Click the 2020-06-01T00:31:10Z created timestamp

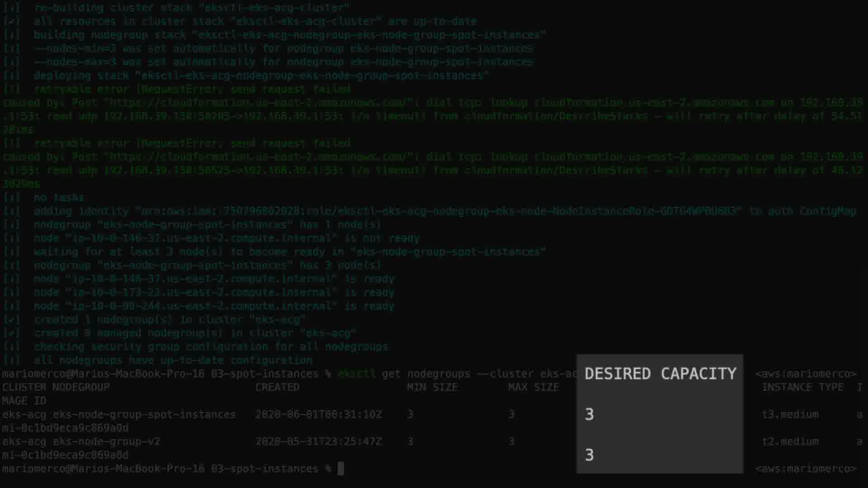(x=319, y=414)
